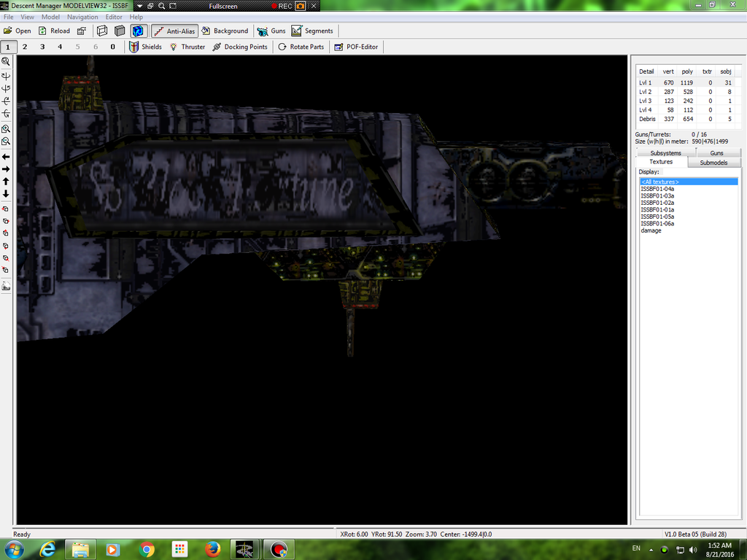Select detail level 3 button

pos(42,47)
